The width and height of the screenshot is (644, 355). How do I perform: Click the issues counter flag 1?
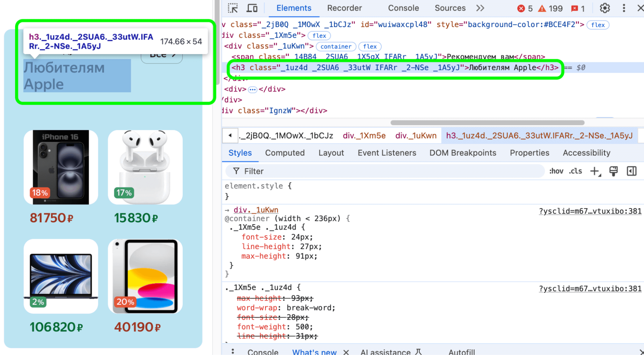point(578,8)
